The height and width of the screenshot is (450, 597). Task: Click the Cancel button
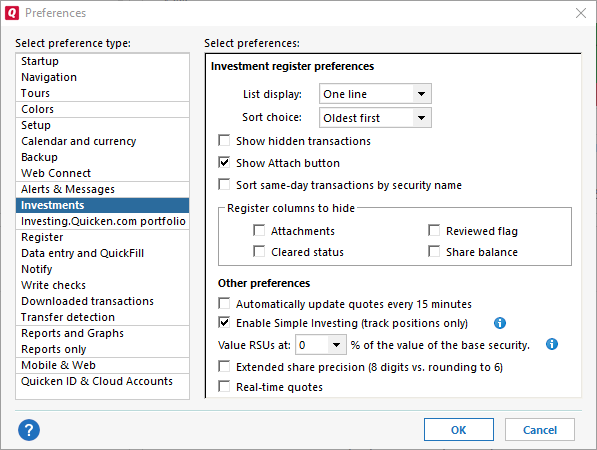pos(540,430)
